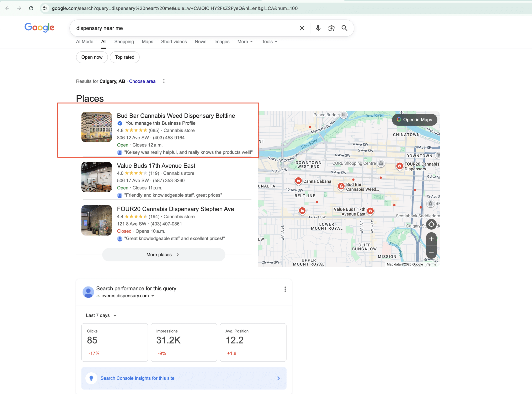Zoom in on the map with the plus control
Screen dimensions: 532x394
(x=431, y=239)
